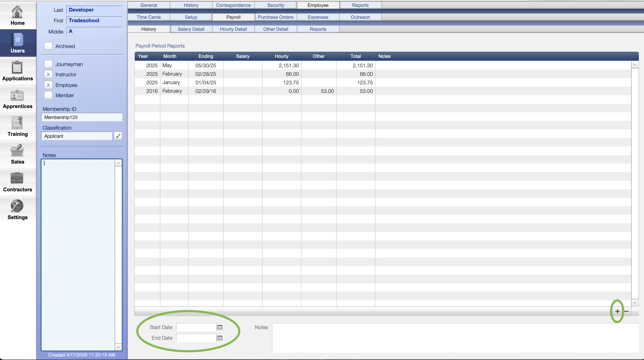The height and width of the screenshot is (360, 644).
Task: Click the 2,151.30 Hourly amount cell
Action: click(282, 65)
